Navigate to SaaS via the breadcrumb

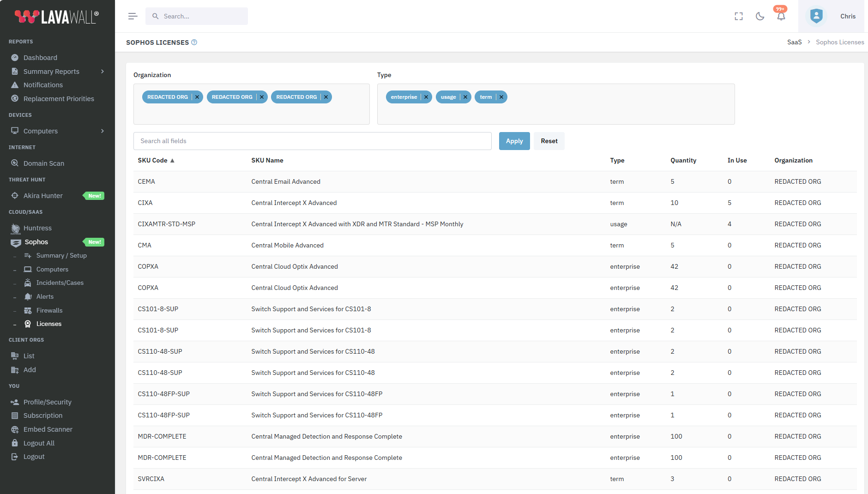795,42
